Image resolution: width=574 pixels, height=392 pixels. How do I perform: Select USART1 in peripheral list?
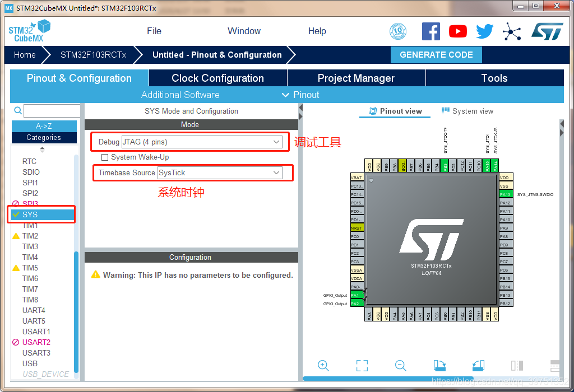36,332
